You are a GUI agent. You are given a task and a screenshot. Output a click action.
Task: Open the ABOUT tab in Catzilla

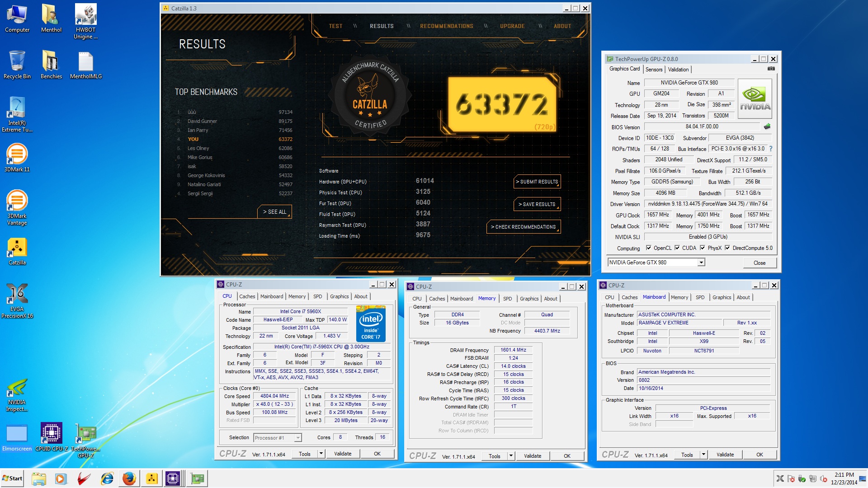pyautogui.click(x=562, y=26)
